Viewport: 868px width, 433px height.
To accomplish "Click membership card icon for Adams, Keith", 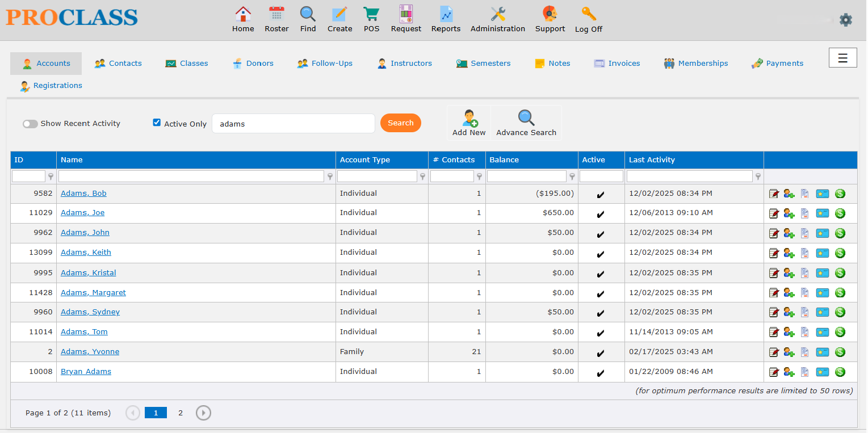I will pos(822,253).
